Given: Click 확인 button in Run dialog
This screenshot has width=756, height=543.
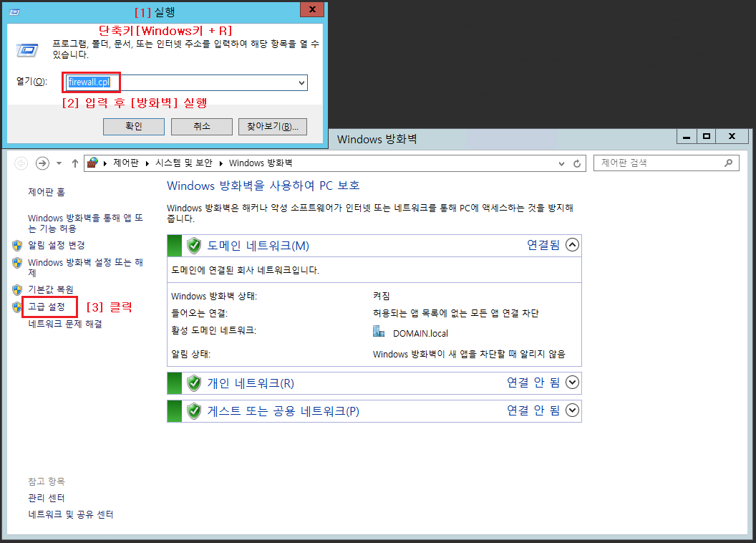Looking at the screenshot, I should [134, 126].
